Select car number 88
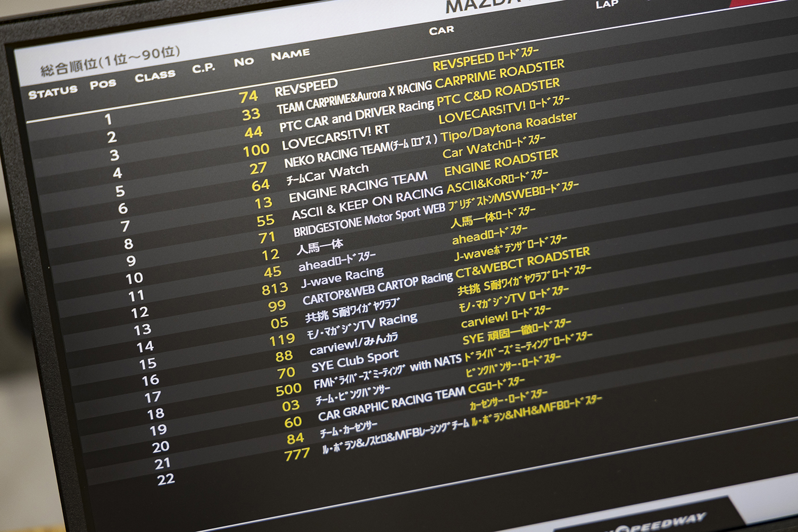798x532 pixels. point(284,356)
